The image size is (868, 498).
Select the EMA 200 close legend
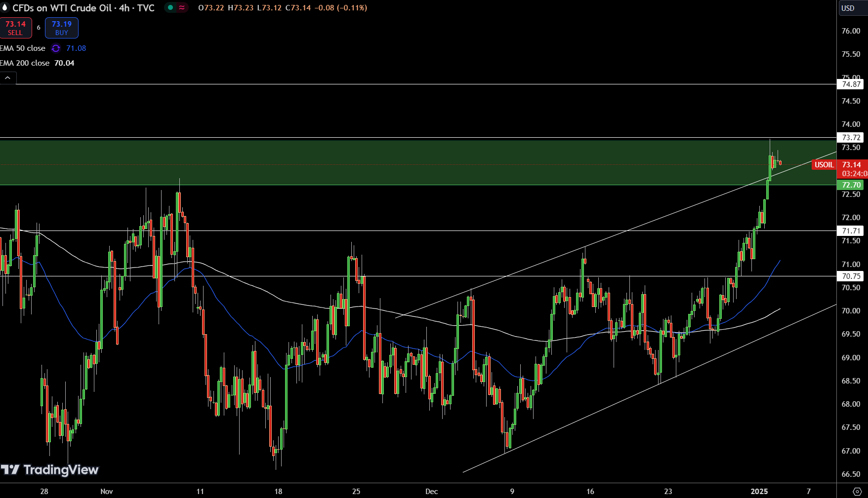[x=25, y=63]
